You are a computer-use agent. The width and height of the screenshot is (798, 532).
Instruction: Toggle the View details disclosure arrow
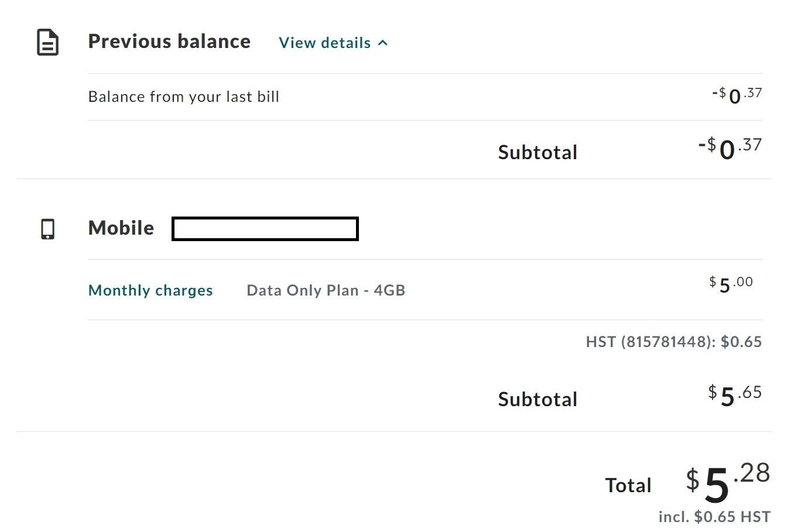tap(383, 42)
